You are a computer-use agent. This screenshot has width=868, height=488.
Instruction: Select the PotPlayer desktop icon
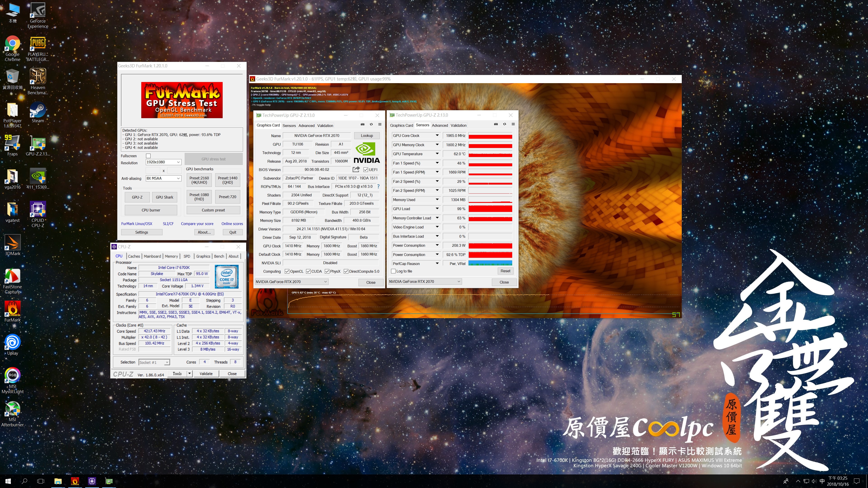pos(12,115)
